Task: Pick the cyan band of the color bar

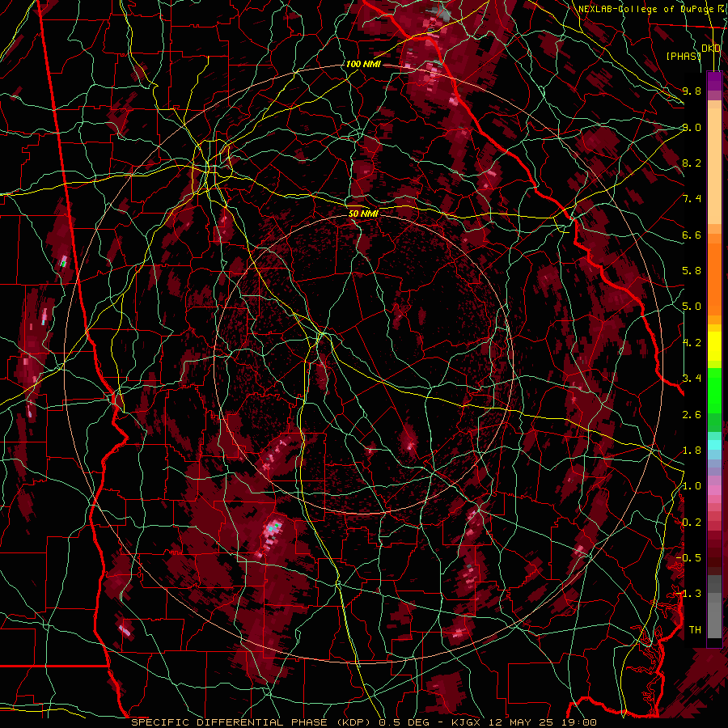Action: point(714,444)
